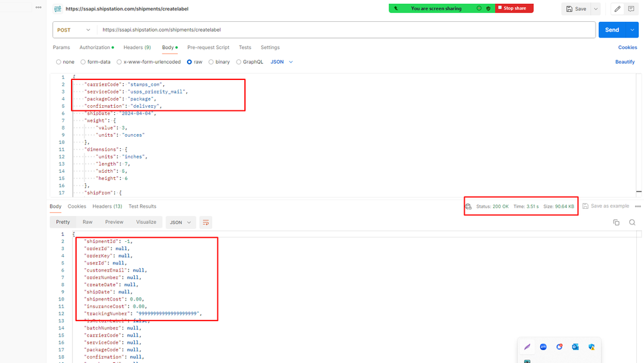The image size is (644, 363).
Task: Click the edit pencil icon
Action: click(617, 9)
